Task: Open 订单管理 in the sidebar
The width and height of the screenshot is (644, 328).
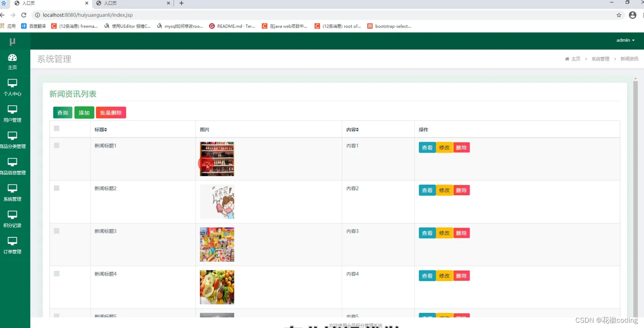Action: [x=12, y=245]
